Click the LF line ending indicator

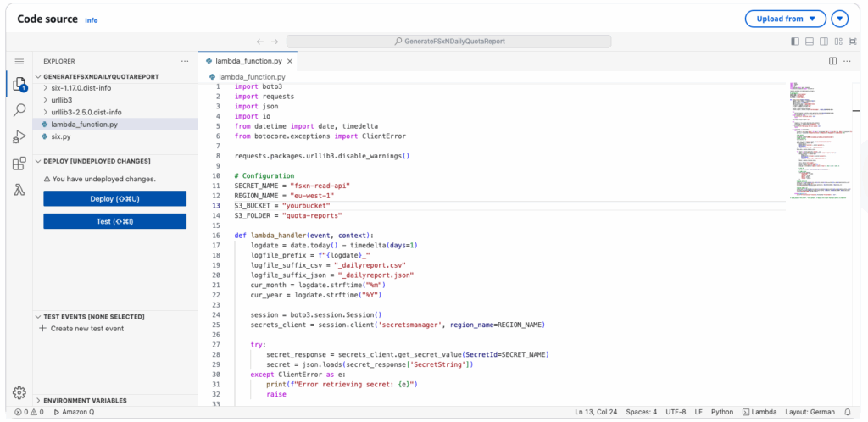698,412
